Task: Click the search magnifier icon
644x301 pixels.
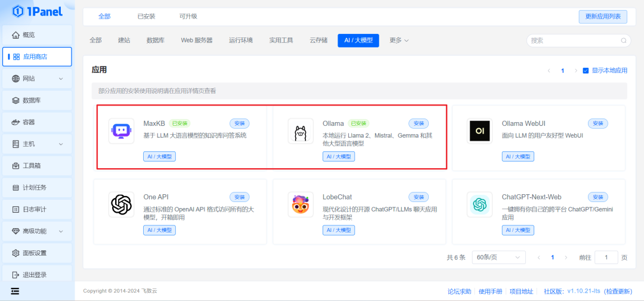Action: pyautogui.click(x=624, y=41)
